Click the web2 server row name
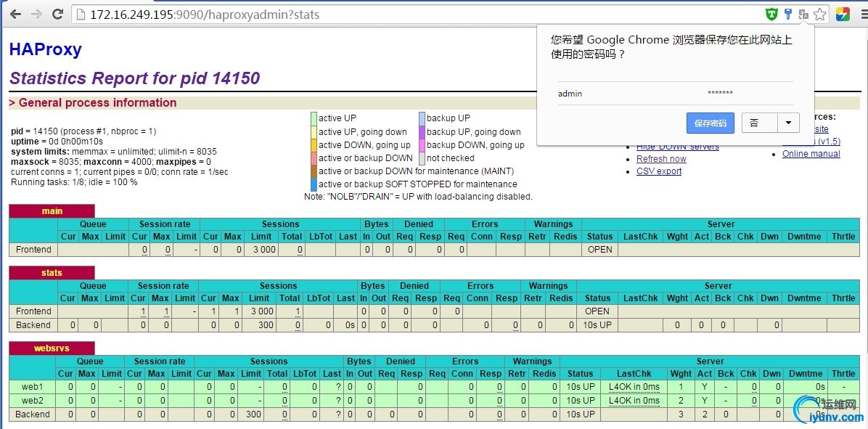The height and width of the screenshot is (429, 868). click(32, 400)
